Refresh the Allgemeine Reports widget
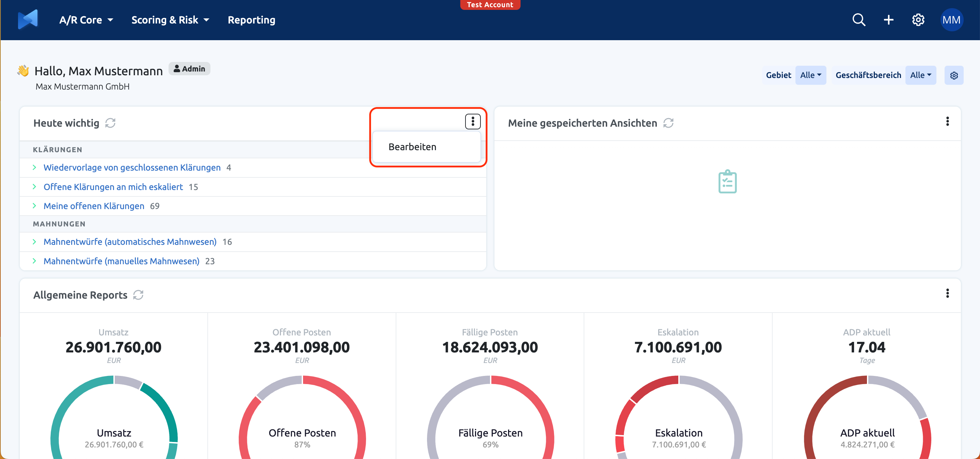The width and height of the screenshot is (980, 459). click(x=139, y=295)
